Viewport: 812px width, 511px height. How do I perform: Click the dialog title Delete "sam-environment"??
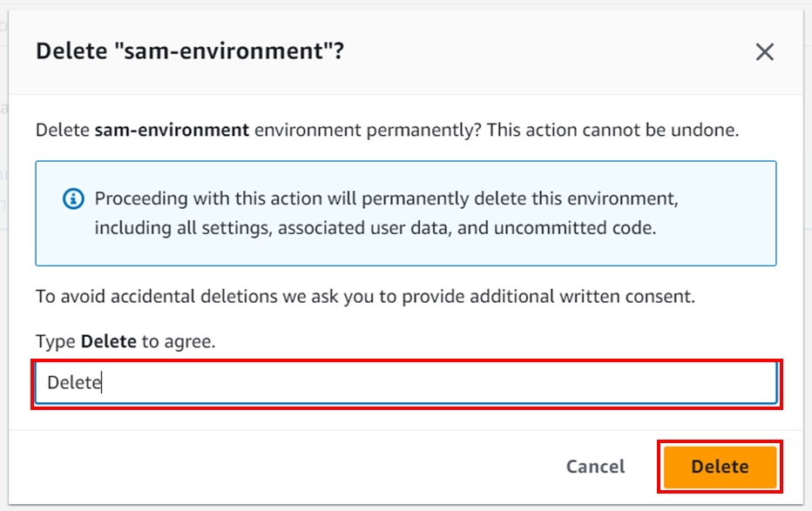pyautogui.click(x=190, y=51)
